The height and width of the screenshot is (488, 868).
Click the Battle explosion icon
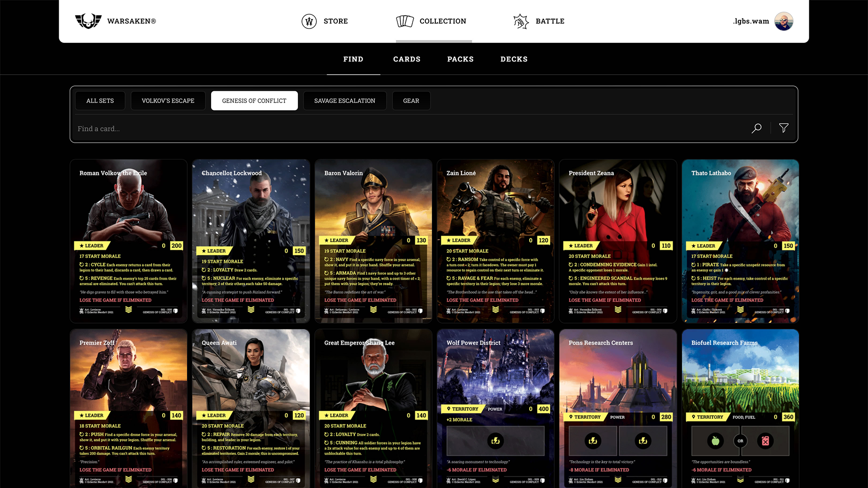click(x=521, y=21)
